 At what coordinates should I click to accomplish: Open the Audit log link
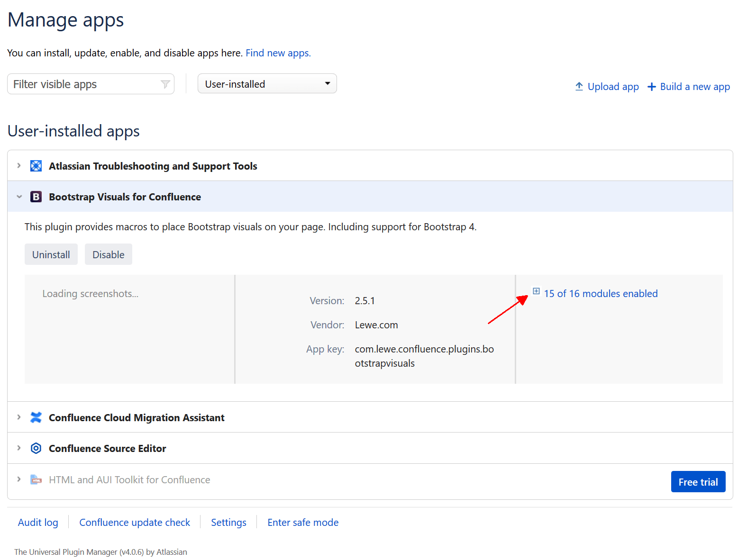[38, 523]
